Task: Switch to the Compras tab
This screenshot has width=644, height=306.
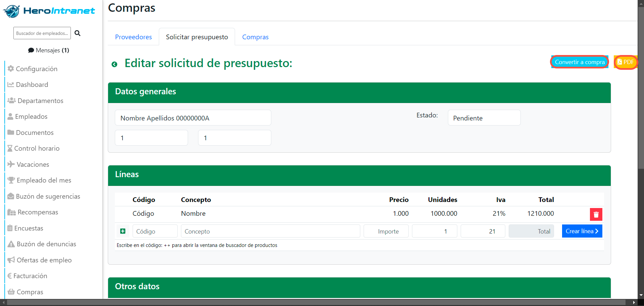Action: (x=255, y=37)
